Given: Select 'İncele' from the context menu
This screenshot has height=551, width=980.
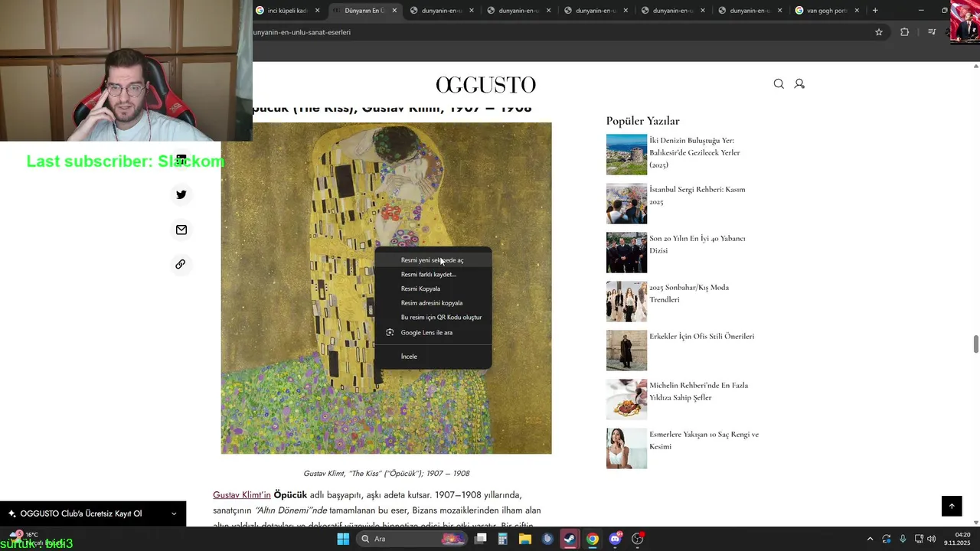Looking at the screenshot, I should tap(433, 357).
